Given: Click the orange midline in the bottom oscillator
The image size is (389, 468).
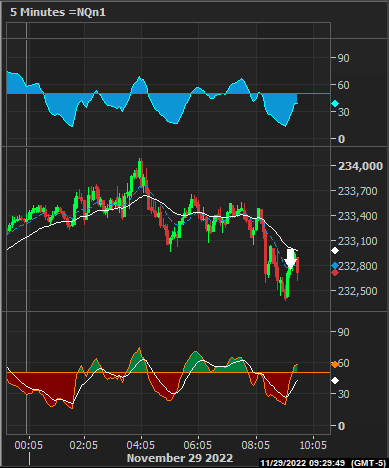Looking at the screenshot, I should tap(168, 372).
